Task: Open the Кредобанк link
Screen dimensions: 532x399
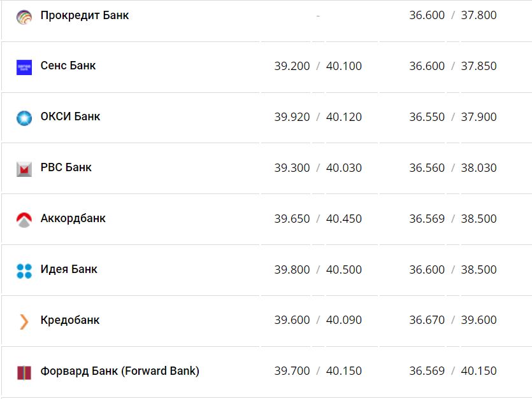Action: click(x=70, y=320)
